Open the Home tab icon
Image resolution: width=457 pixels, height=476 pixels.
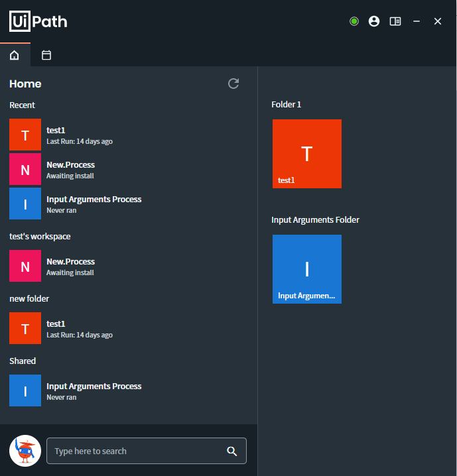coord(15,55)
